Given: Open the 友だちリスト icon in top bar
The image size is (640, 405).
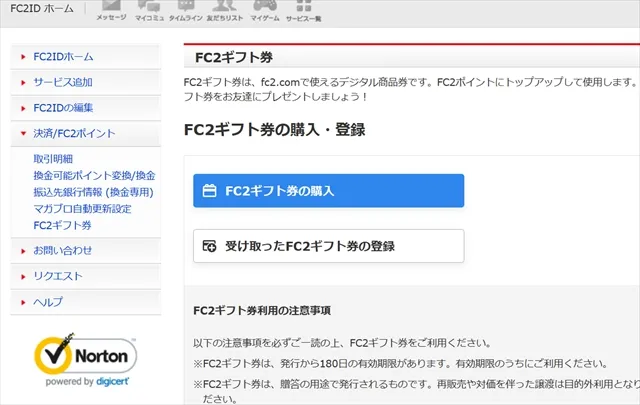Looking at the screenshot, I should 224,10.
